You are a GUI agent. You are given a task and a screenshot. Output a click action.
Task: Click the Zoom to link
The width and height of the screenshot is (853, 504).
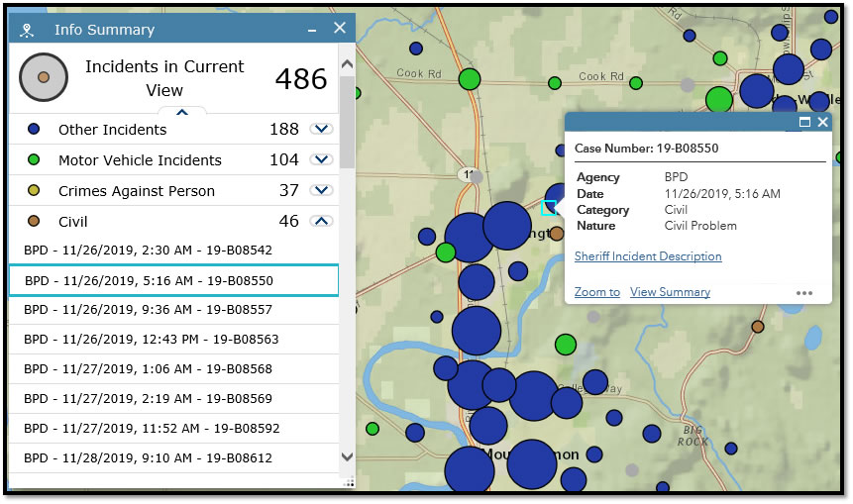596,292
